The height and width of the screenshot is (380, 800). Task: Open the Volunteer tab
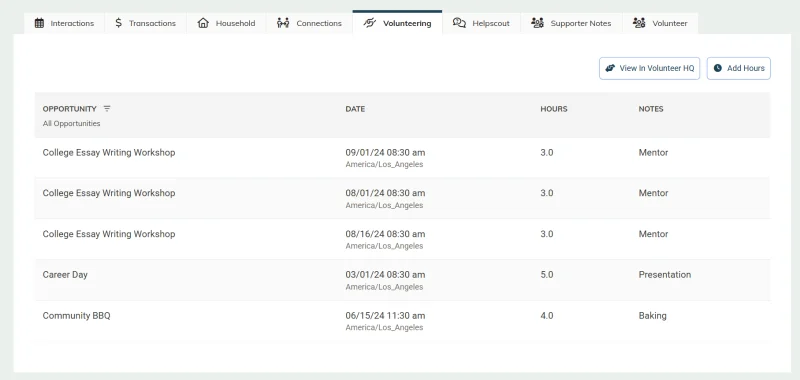[660, 23]
